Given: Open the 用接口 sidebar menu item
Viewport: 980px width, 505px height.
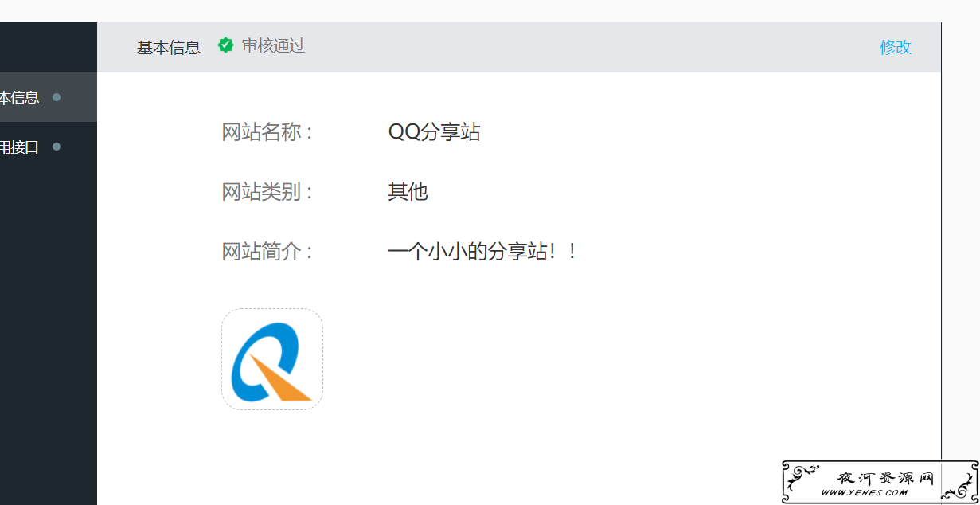Looking at the screenshot, I should tap(49, 147).
